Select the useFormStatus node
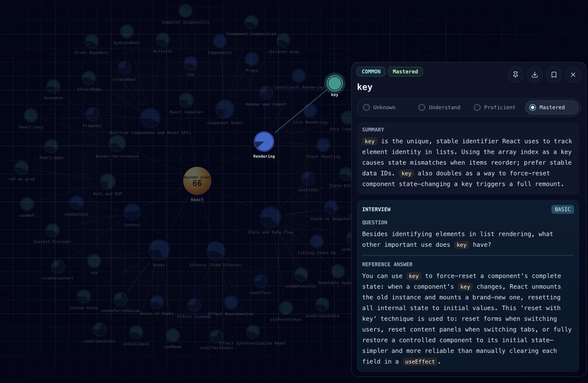The height and width of the screenshot is (383, 588). click(286, 308)
